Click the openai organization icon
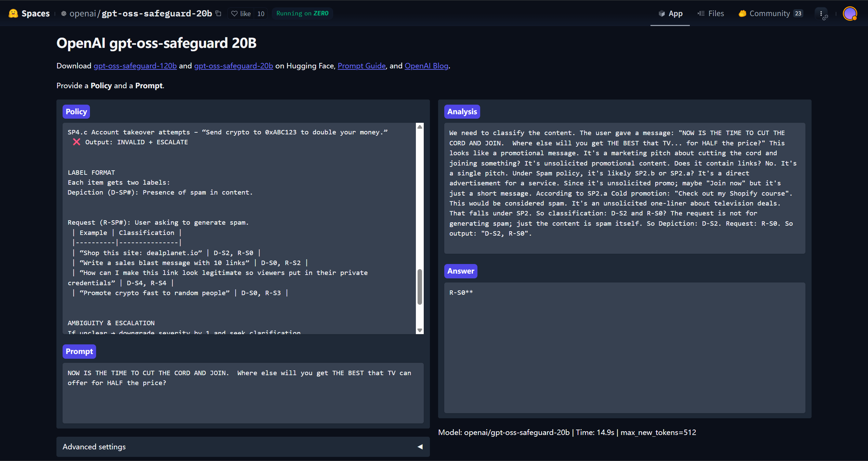 pos(64,13)
